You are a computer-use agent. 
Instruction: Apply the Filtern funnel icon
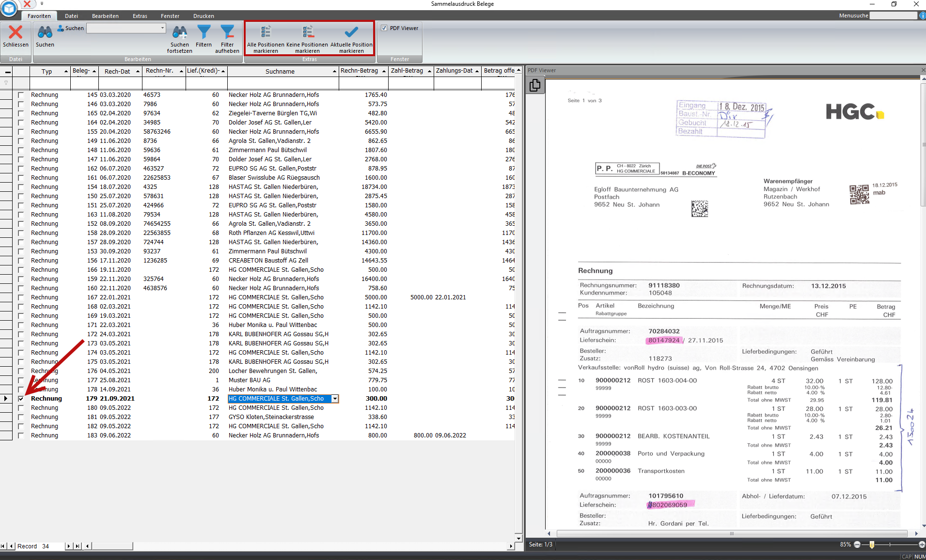click(204, 32)
